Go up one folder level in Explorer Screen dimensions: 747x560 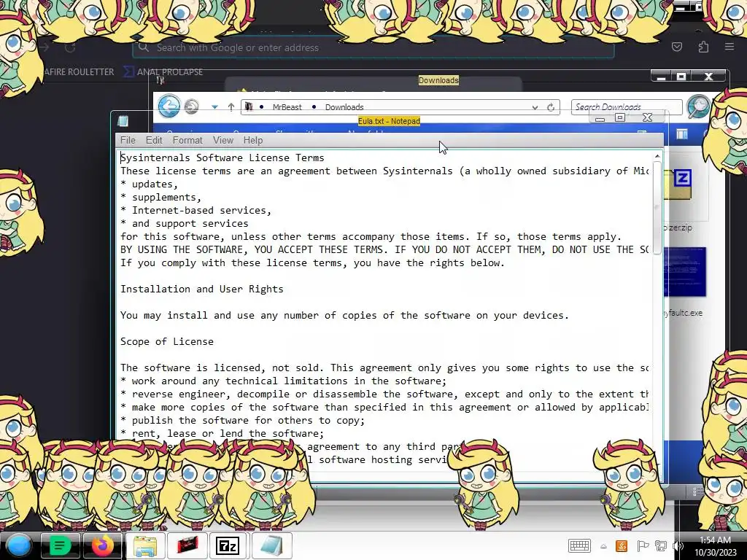pyautogui.click(x=231, y=107)
